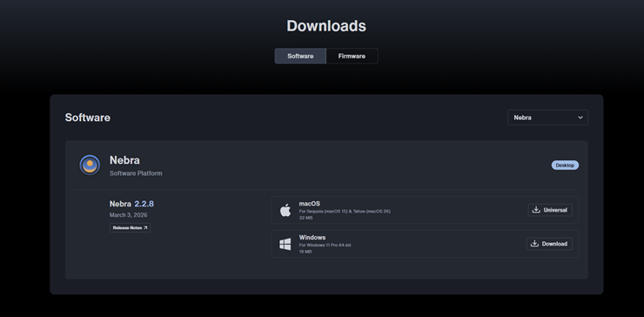Click the Apple logo icon
This screenshot has width=644, height=317.
click(x=285, y=210)
